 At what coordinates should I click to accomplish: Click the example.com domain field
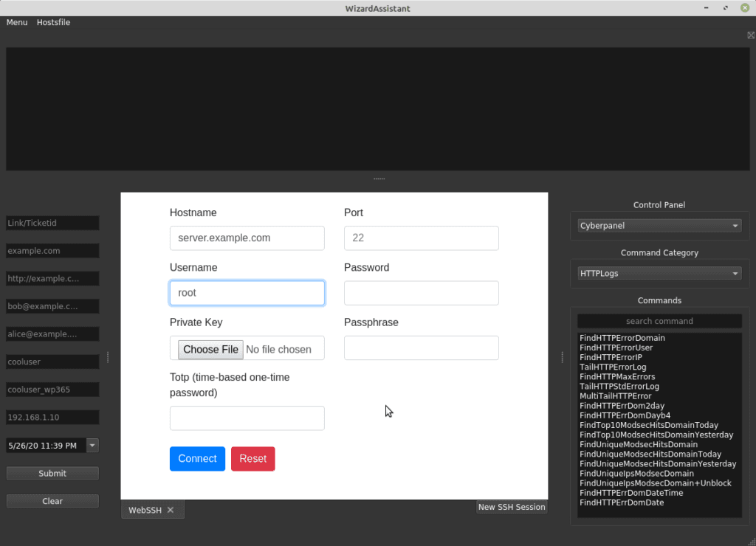tap(52, 251)
